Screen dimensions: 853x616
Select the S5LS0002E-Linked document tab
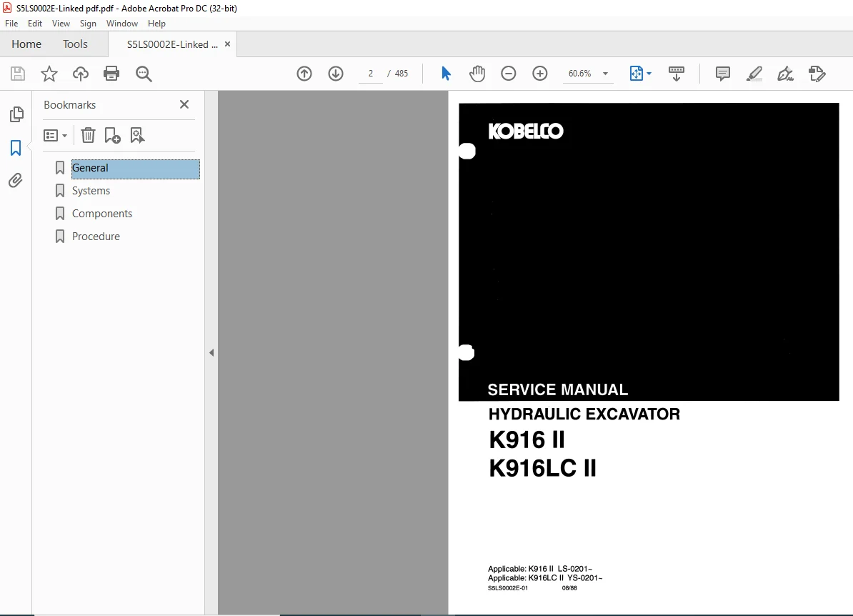click(x=172, y=44)
